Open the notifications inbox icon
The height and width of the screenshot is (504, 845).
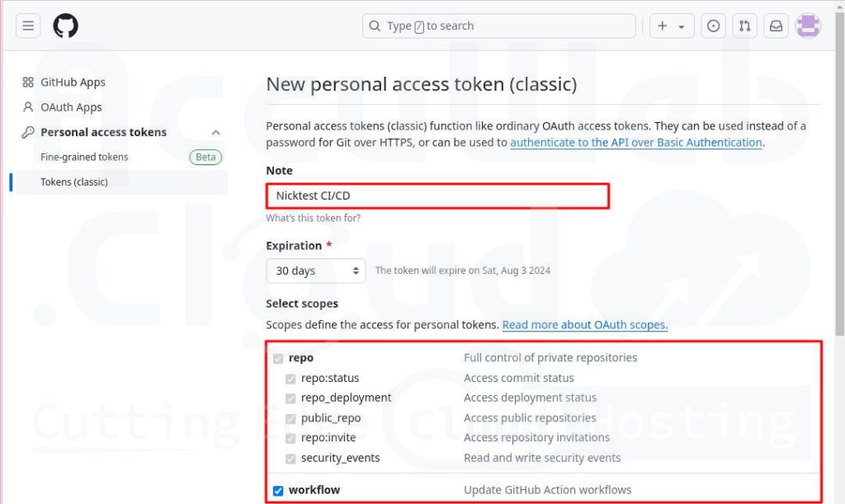(776, 25)
